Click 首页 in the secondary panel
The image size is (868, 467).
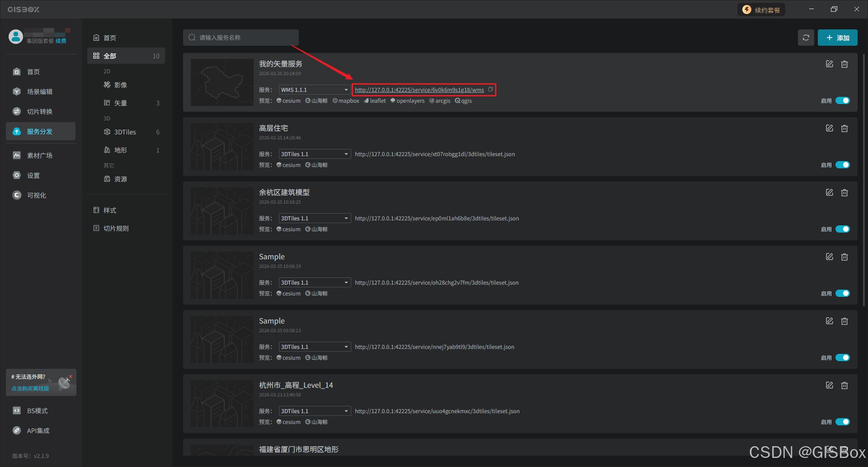pyautogui.click(x=126, y=38)
